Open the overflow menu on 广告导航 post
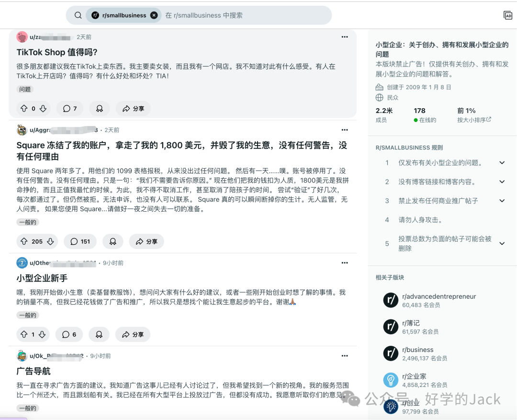The height and width of the screenshot is (420, 517). tap(345, 356)
